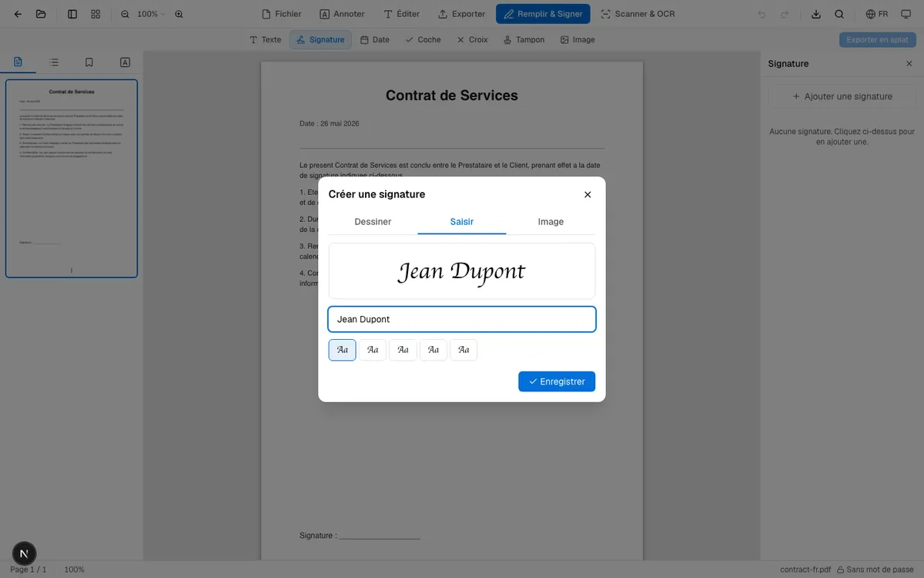The height and width of the screenshot is (578, 924).
Task: Open the Fichier menu
Action: (282, 14)
